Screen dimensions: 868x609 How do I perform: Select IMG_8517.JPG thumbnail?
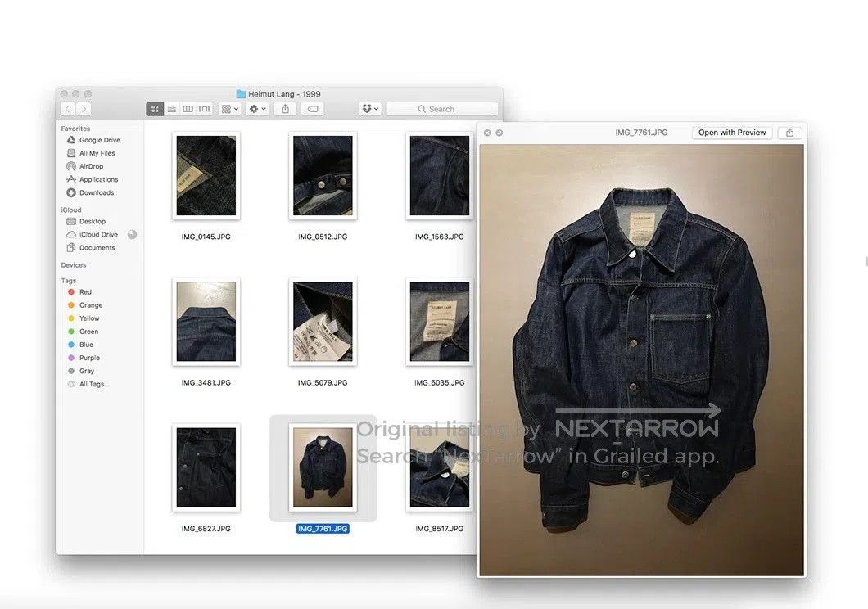coord(440,467)
